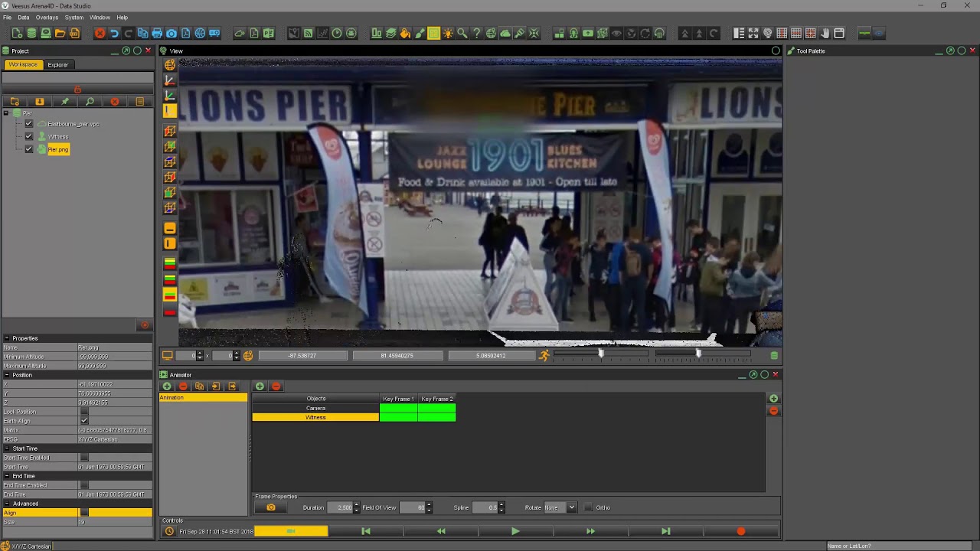Click the sun lighting icon in toolbar

pyautogui.click(x=448, y=33)
